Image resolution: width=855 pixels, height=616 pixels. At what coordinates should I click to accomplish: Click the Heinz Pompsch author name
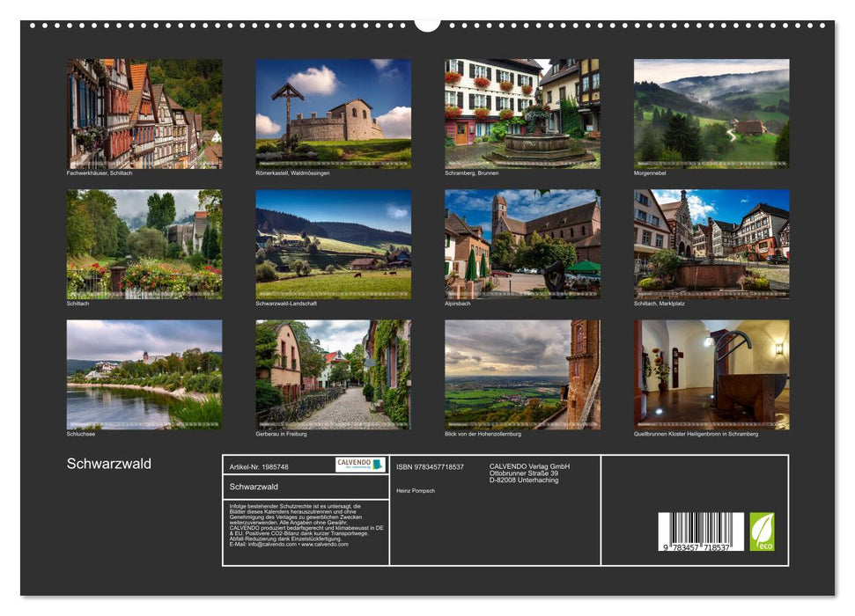pyautogui.click(x=415, y=490)
